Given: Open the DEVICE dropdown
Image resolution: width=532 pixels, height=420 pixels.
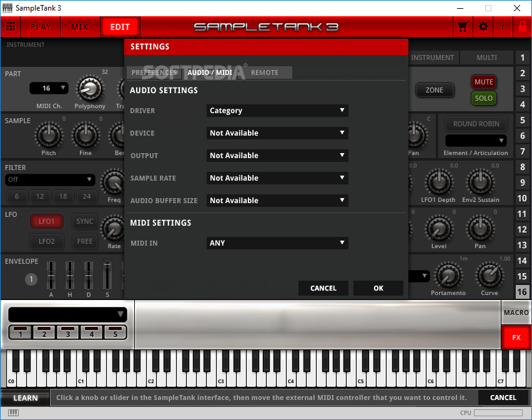Looking at the screenshot, I should (277, 133).
